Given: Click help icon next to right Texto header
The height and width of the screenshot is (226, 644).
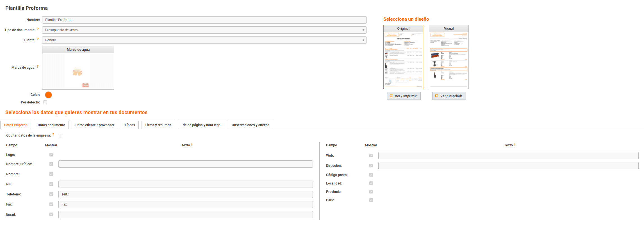Looking at the screenshot, I should [x=515, y=145].
